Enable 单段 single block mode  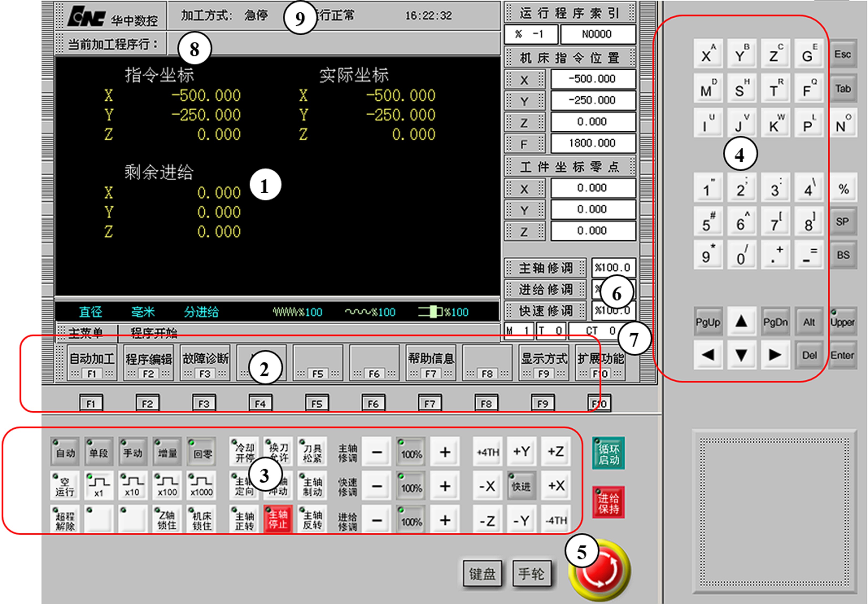99,451
